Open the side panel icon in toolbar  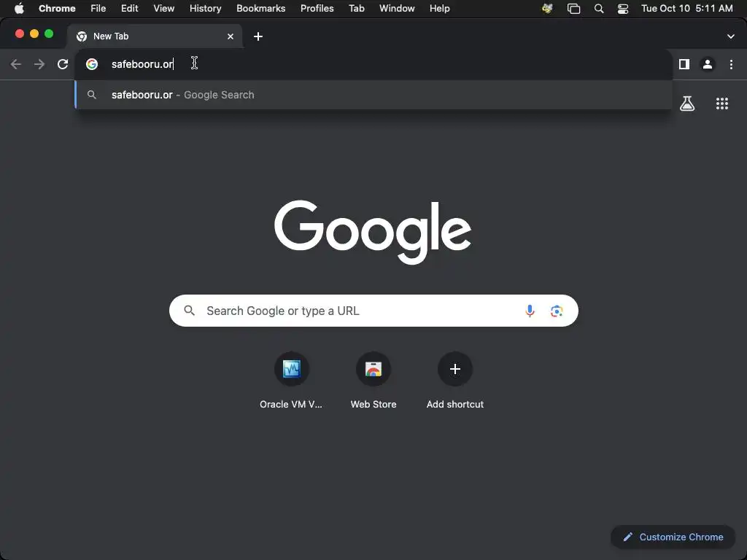684,64
